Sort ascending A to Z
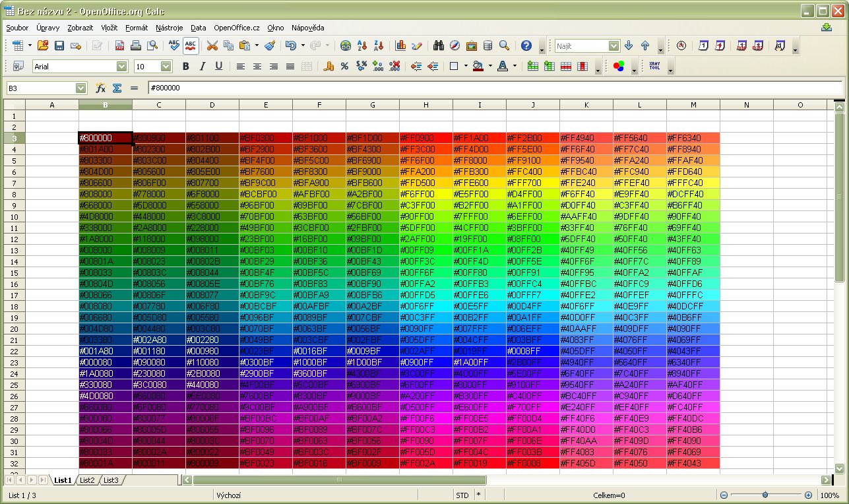This screenshot has height=504, width=849. pyautogui.click(x=362, y=46)
